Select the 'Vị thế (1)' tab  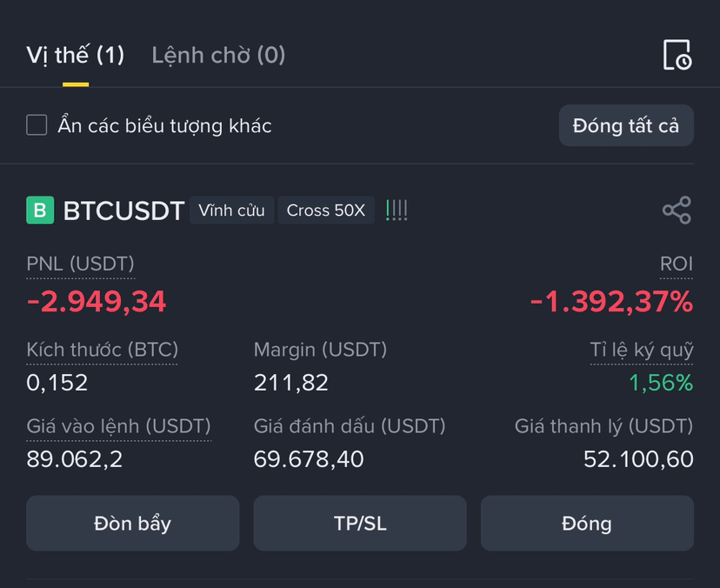point(76,56)
